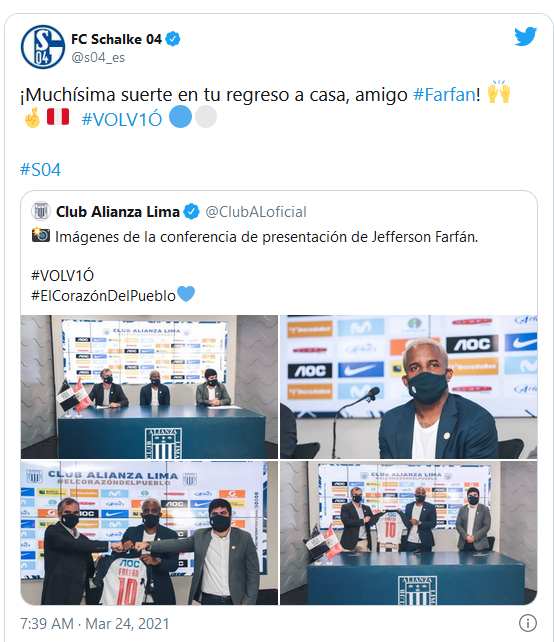
Task: Open the @ClubALoficial handle
Action: [x=256, y=212]
